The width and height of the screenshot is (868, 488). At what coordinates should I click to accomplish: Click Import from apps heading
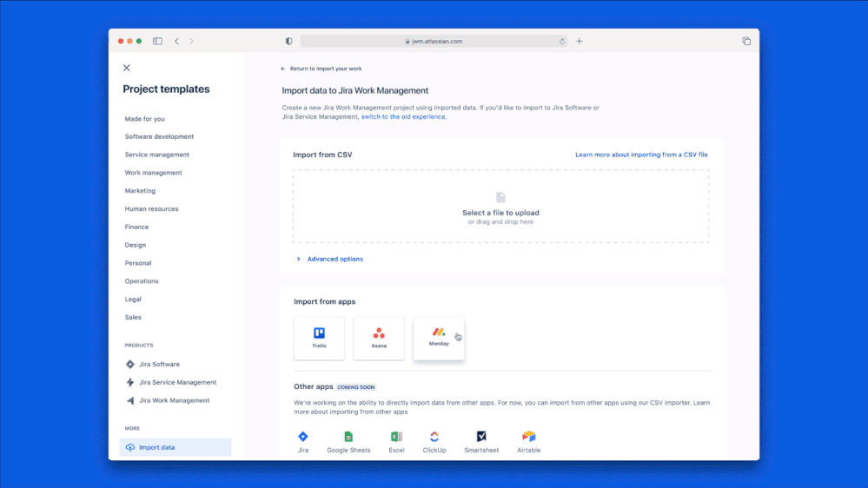click(324, 301)
